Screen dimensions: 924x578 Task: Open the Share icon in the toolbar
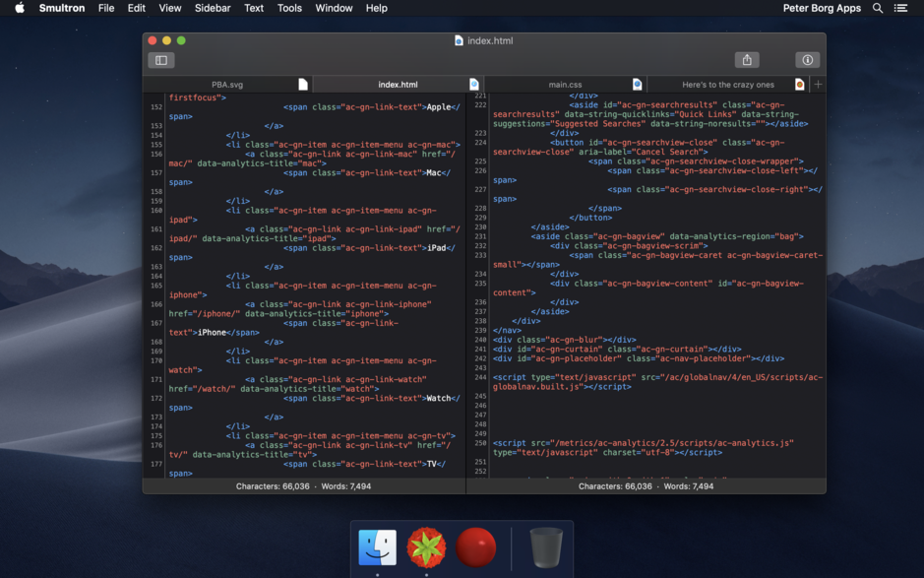pos(747,60)
